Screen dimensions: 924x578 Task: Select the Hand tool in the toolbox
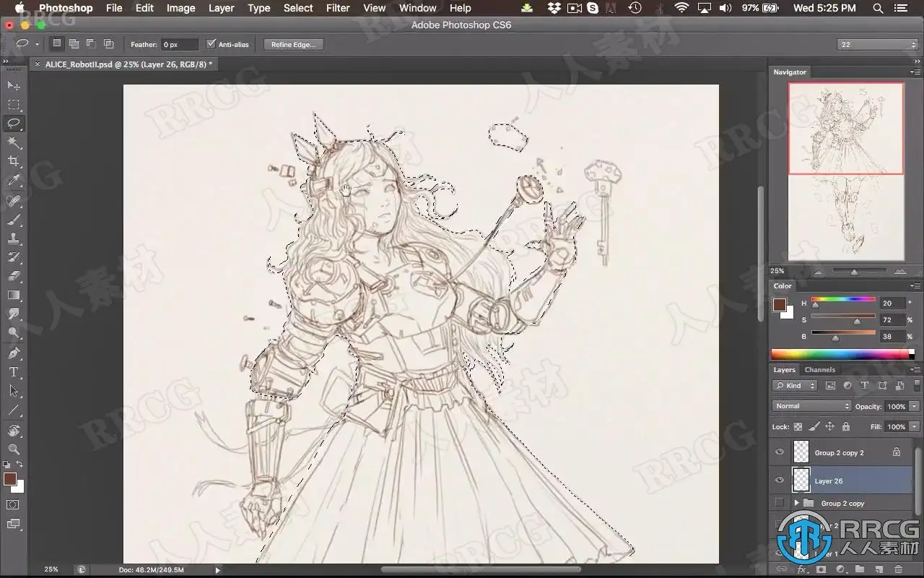click(x=14, y=431)
